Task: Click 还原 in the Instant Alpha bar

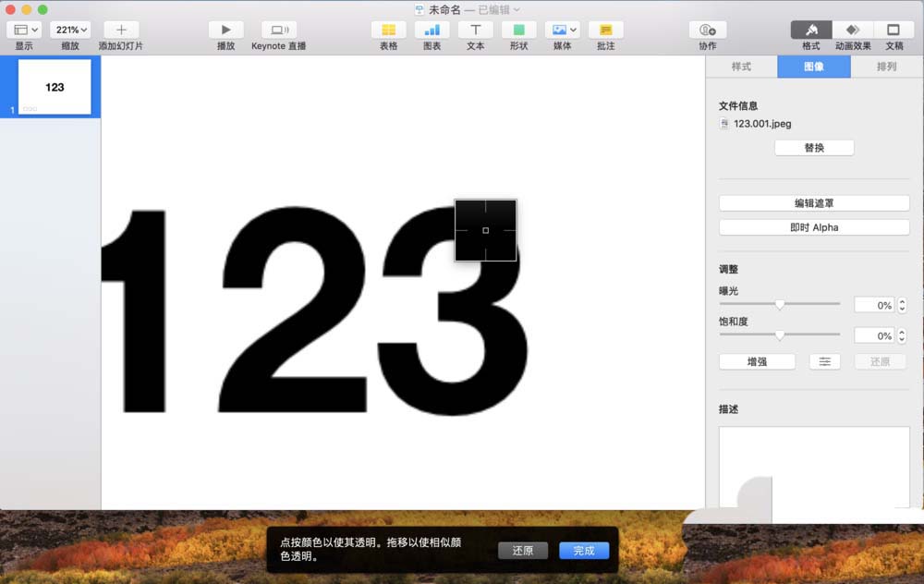Action: (523, 550)
